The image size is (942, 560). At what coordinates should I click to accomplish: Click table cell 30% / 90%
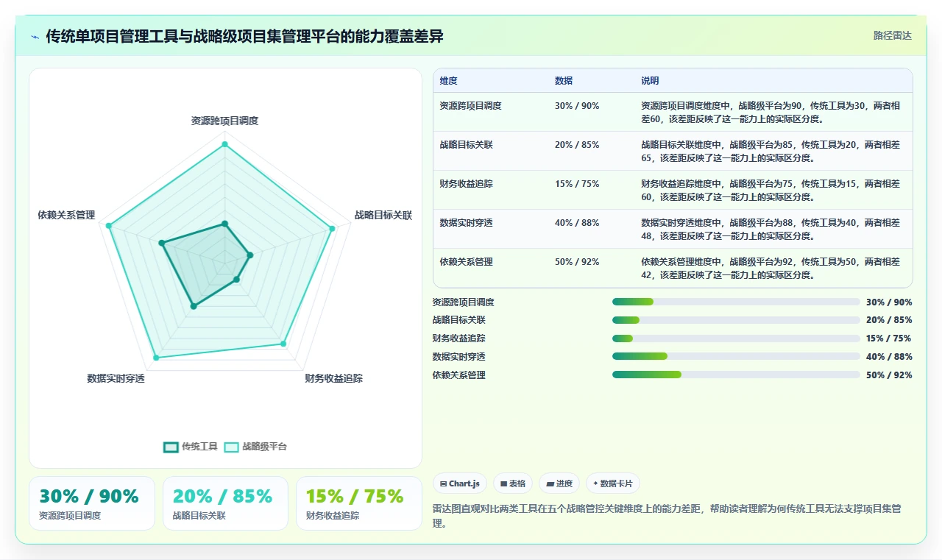577,106
